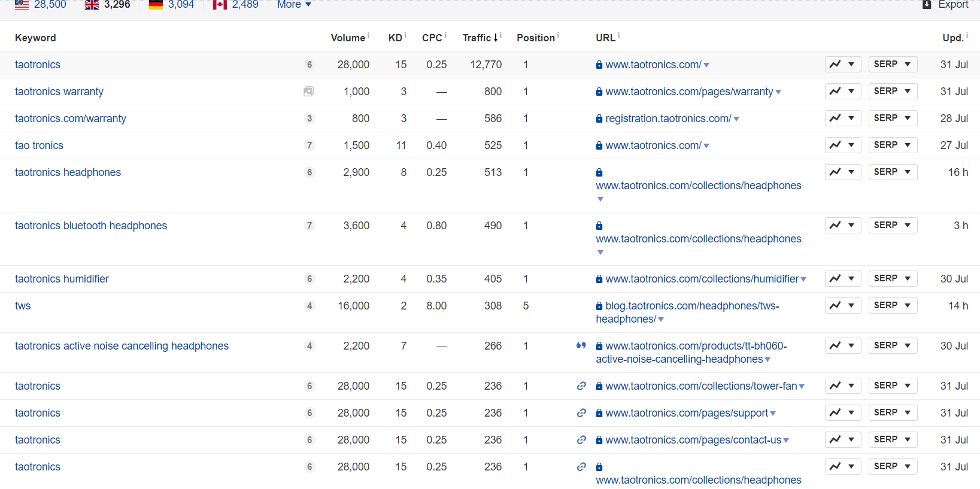Click featured snippet quote icon in noise cancelling row
This screenshot has height=489, width=980.
click(x=581, y=345)
